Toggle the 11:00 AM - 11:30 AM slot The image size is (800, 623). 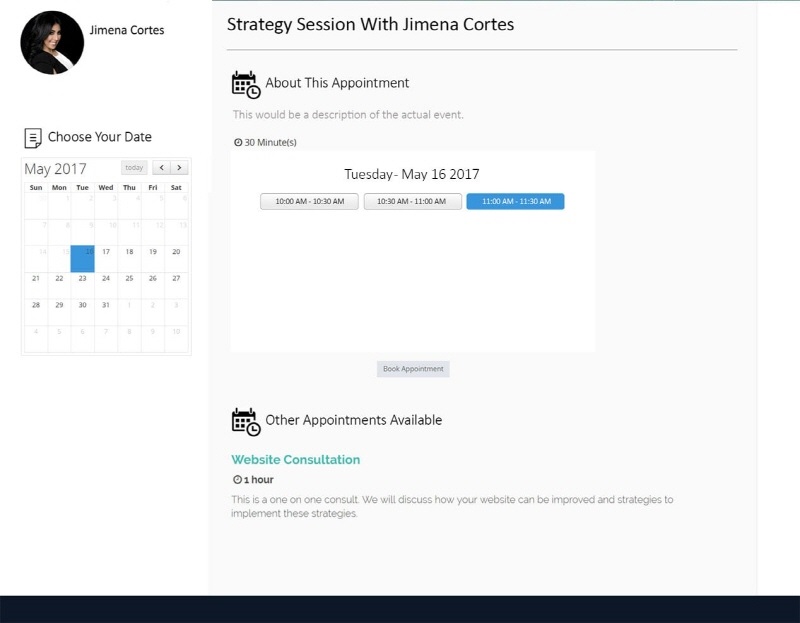516,202
